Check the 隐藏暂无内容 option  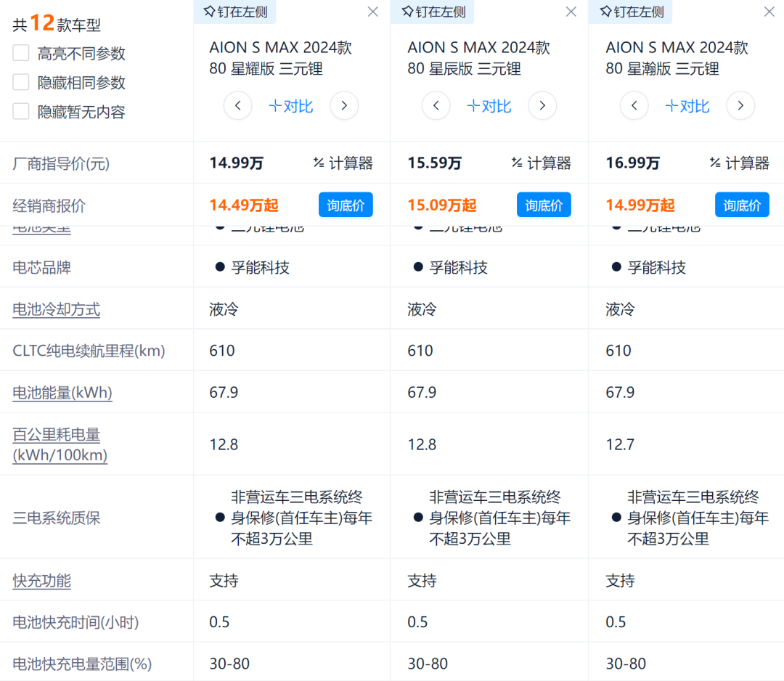(22, 112)
